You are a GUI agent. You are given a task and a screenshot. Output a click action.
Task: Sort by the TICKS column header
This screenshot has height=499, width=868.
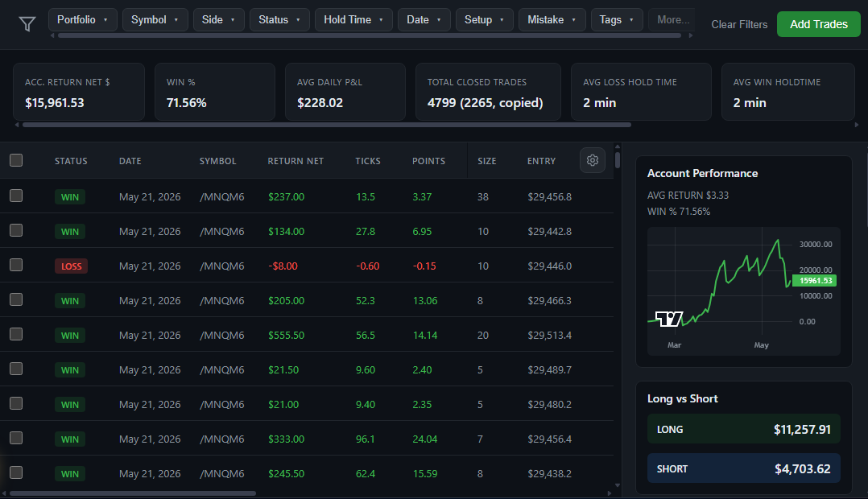click(x=367, y=161)
